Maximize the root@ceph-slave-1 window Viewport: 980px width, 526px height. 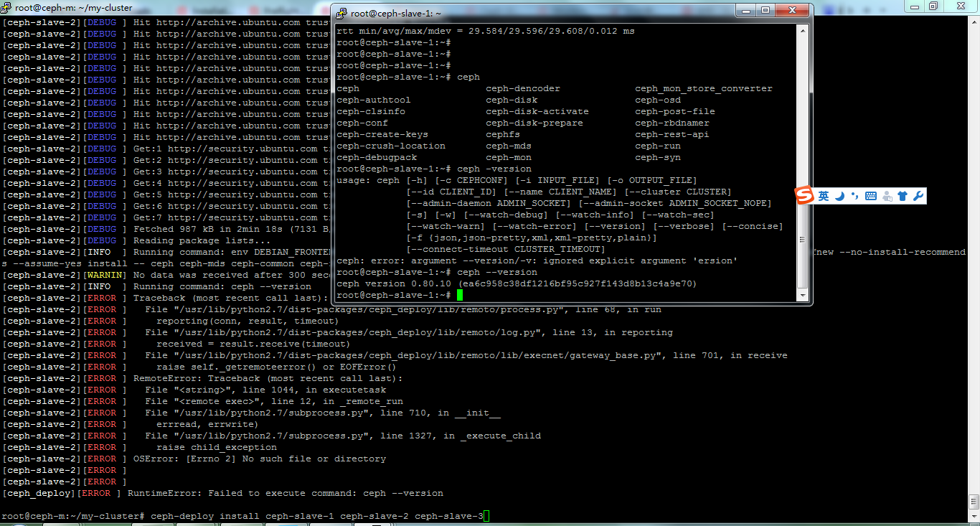765,10
